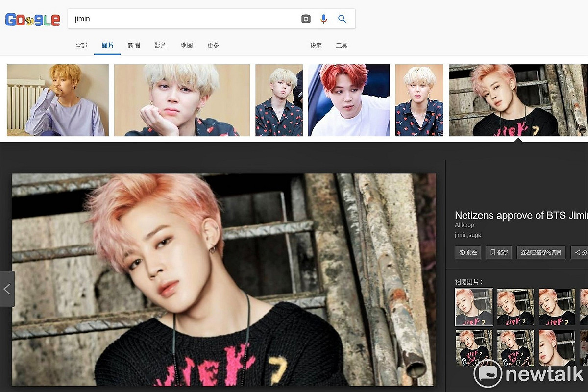
Task: Switch to the 地圖 tab
Action: pos(187,45)
